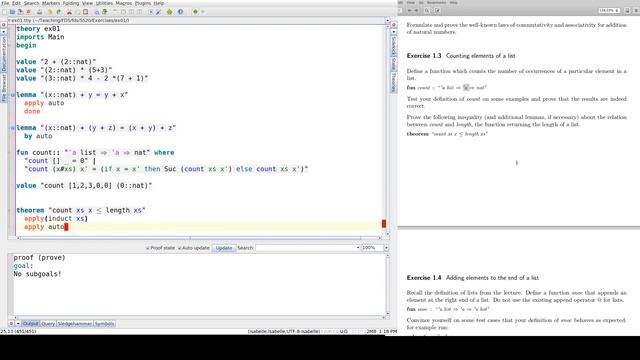This screenshot has width=640, height=360.
Task: Open the output Search history dropdown arrow
Action: point(358,248)
